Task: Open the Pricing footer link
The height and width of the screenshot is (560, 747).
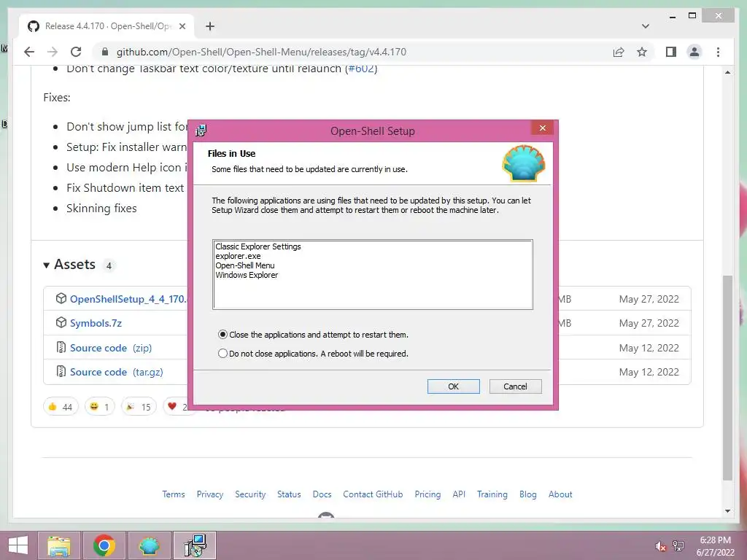Action: pos(427,494)
